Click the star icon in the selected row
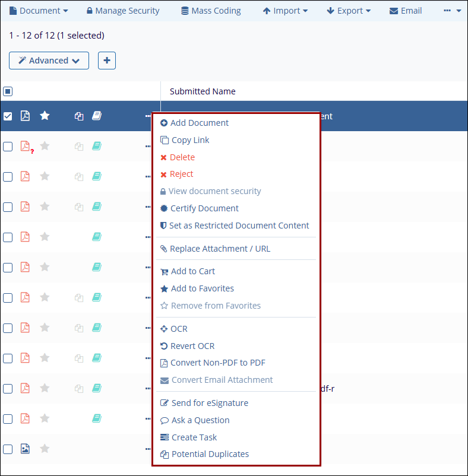The image size is (468, 476). 45,116
